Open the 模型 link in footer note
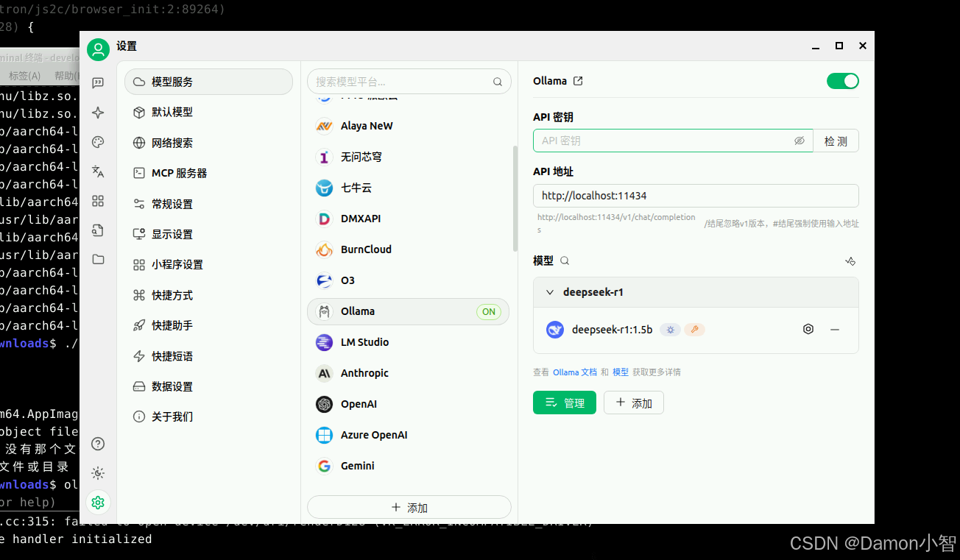This screenshot has height=560, width=960. pos(621,372)
